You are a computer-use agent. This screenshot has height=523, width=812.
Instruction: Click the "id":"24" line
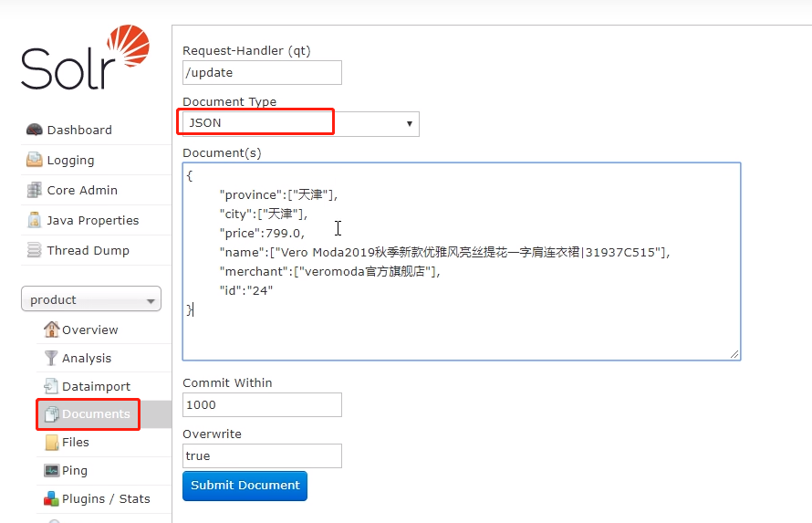click(x=246, y=290)
